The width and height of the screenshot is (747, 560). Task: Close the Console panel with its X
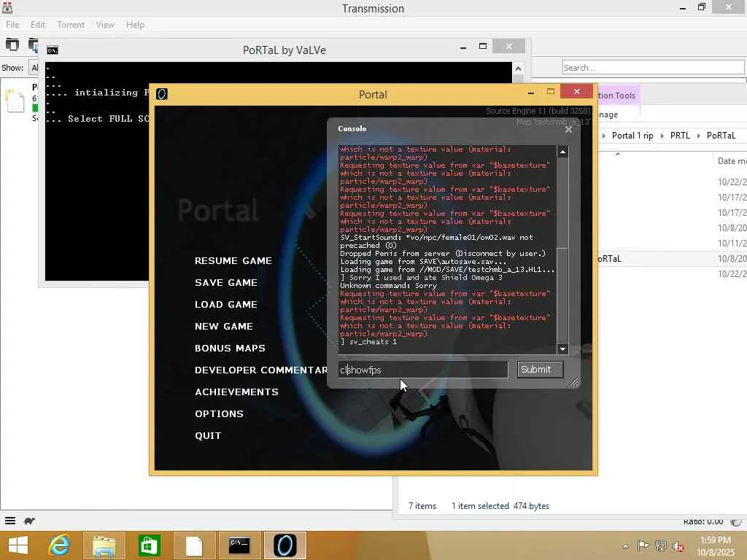coord(568,130)
